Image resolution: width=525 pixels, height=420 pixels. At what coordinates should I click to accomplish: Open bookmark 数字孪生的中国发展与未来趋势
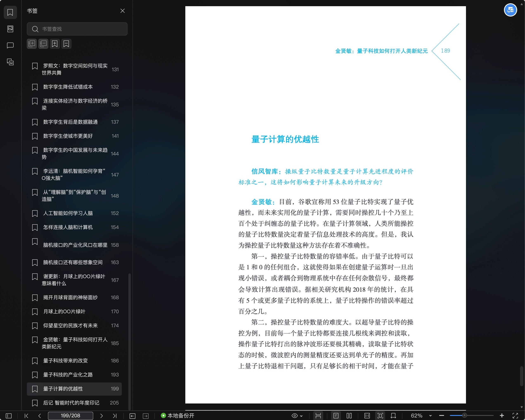tap(74, 153)
